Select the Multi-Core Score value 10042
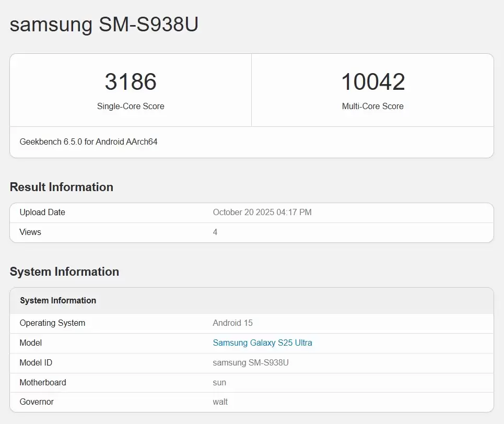The width and height of the screenshot is (504, 424). [372, 82]
